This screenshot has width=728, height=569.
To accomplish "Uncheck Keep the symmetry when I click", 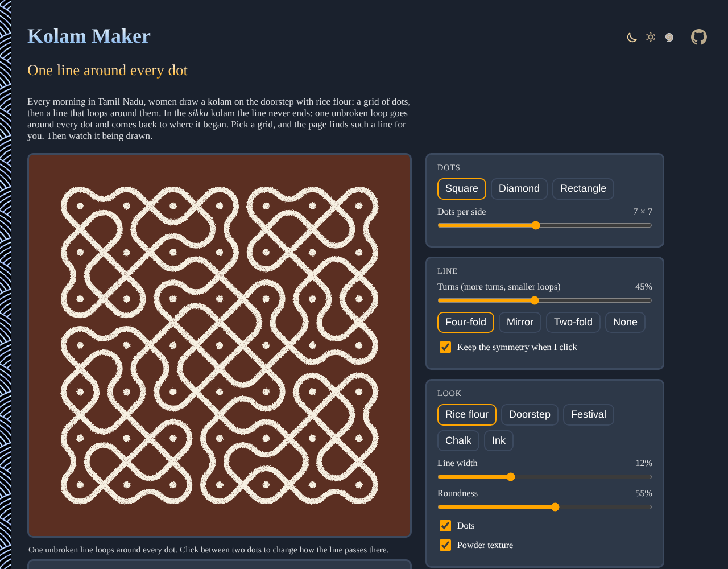I will pyautogui.click(x=445, y=347).
